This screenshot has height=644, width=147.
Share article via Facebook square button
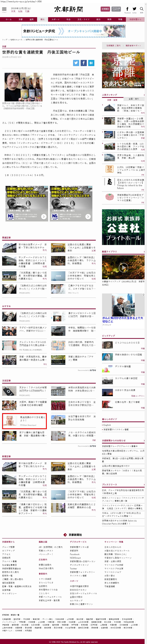(84, 63)
